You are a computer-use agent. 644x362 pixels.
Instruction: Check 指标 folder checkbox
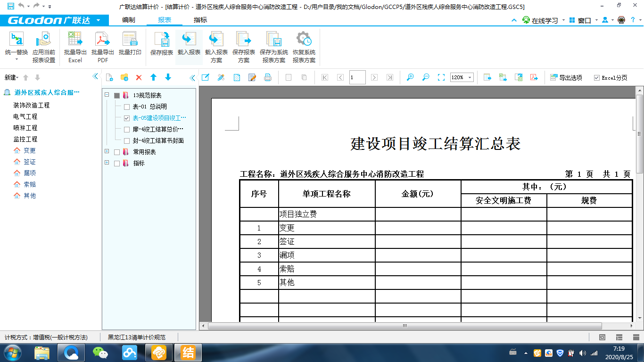coord(117,164)
